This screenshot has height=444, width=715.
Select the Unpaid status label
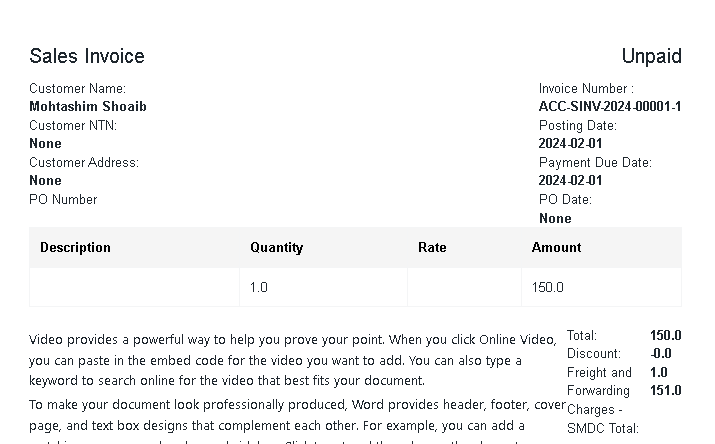pos(651,56)
